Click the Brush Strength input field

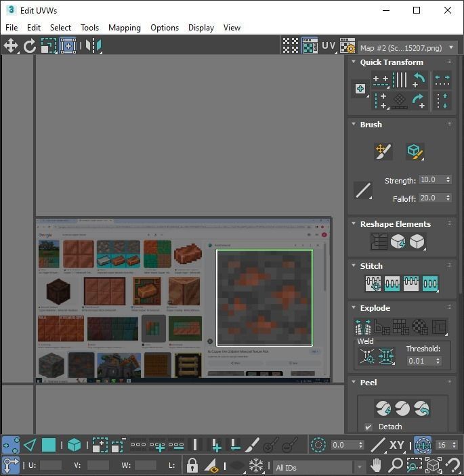[431, 179]
